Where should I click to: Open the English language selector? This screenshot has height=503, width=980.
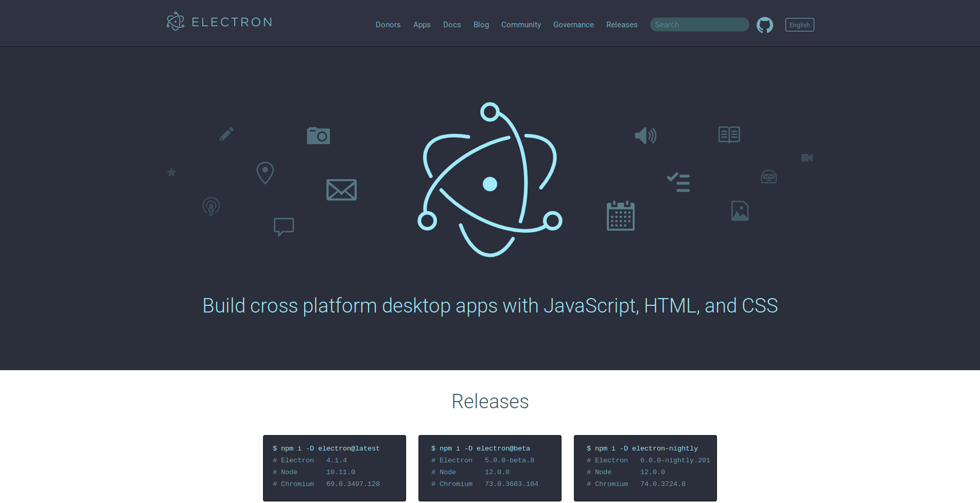[799, 24]
